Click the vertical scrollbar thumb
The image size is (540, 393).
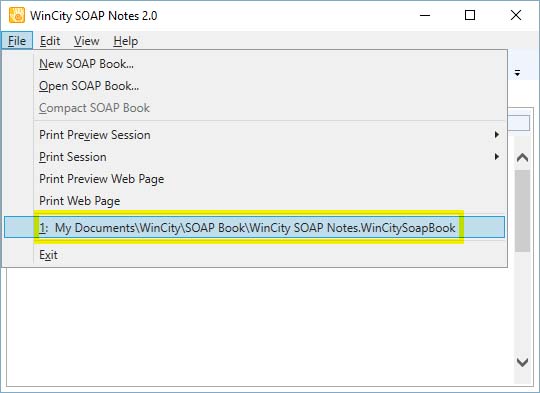pyautogui.click(x=522, y=211)
